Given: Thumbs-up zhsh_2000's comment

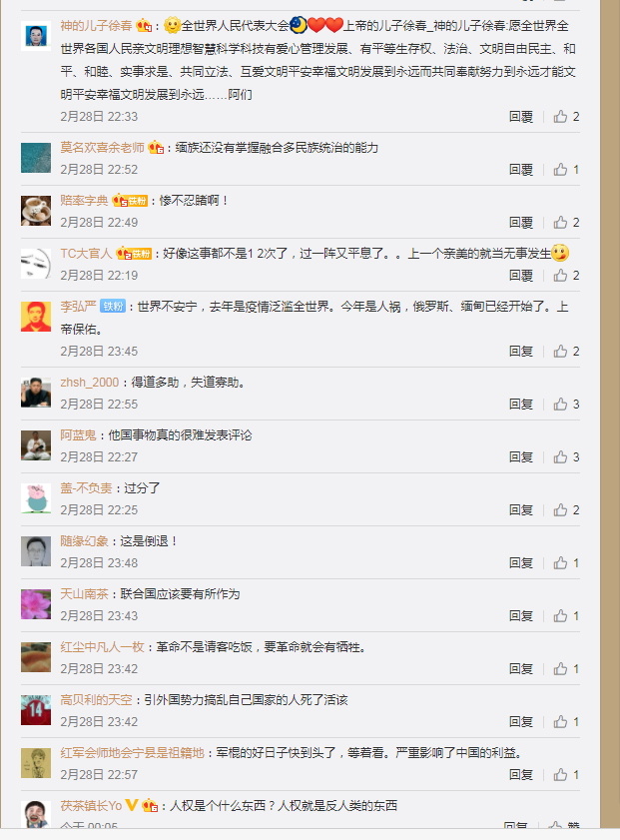Looking at the screenshot, I should pos(560,405).
